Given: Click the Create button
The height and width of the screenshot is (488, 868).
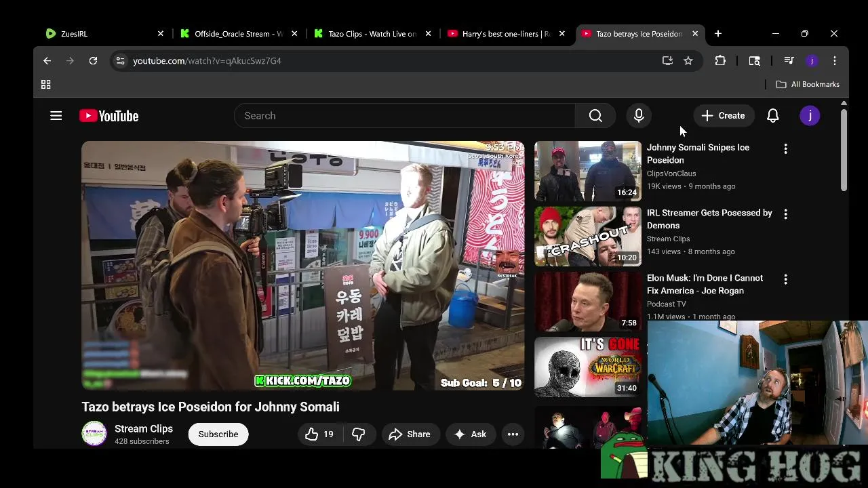Looking at the screenshot, I should pos(723,116).
